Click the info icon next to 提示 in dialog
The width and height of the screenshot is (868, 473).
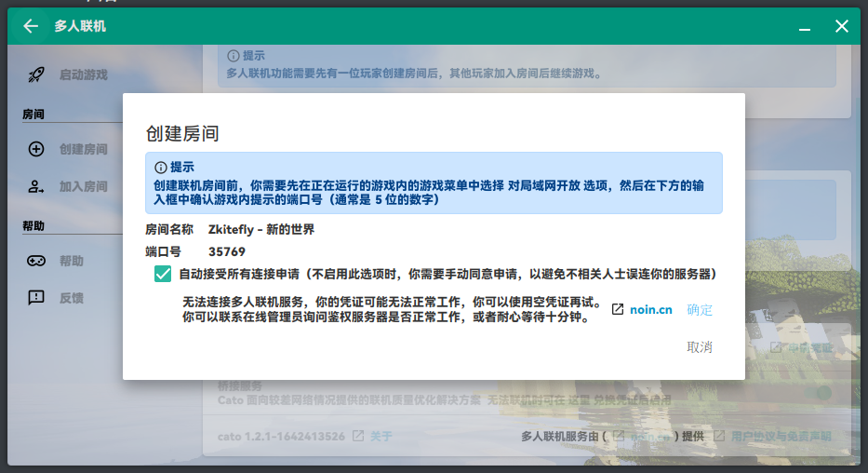pos(160,168)
